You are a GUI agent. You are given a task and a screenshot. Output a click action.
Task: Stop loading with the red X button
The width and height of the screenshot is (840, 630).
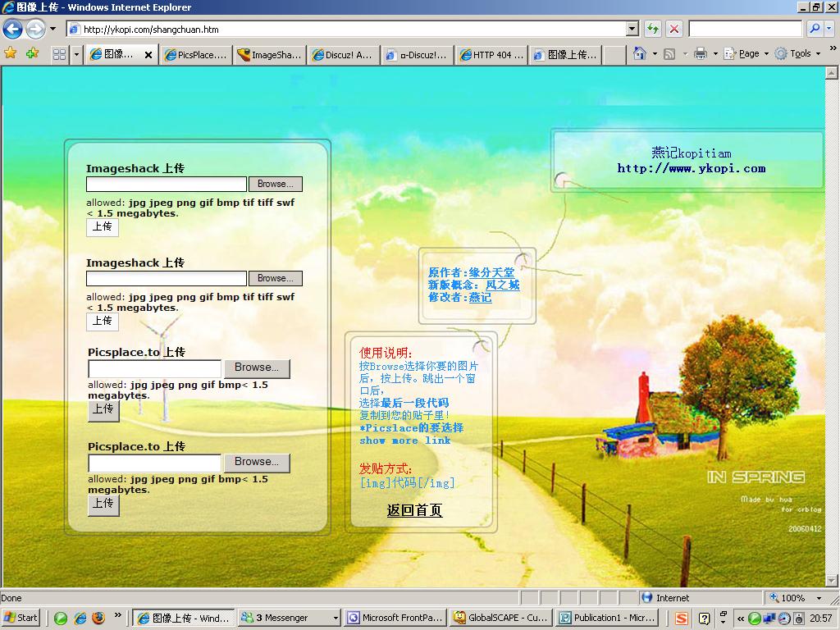(x=674, y=29)
